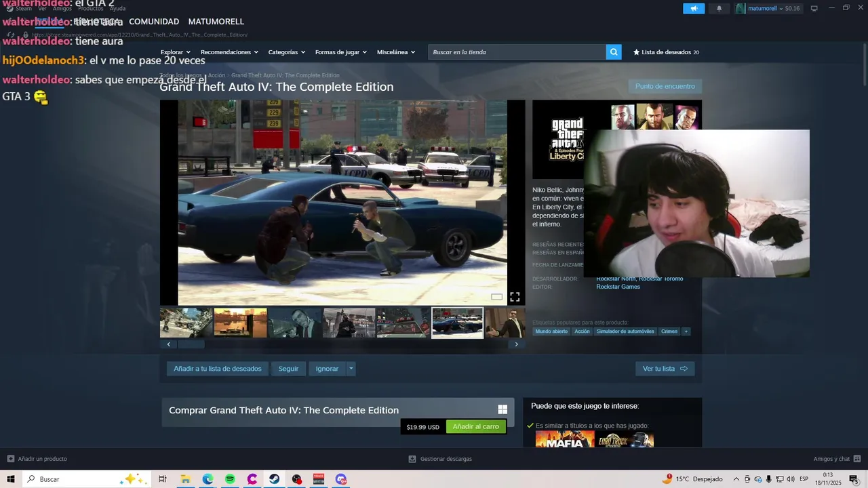Viewport: 868px width, 488px height.
Task: Open the Windows notification center icon
Action: pos(853,479)
